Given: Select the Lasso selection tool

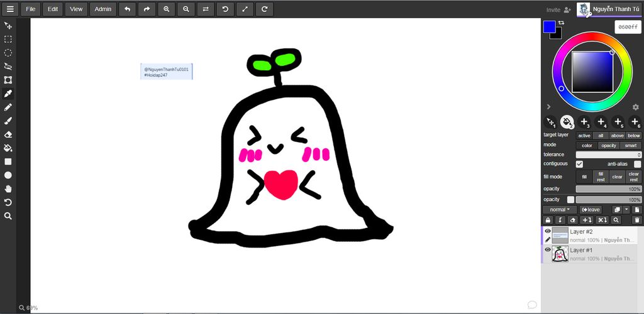Looking at the screenshot, I should pos(8,67).
